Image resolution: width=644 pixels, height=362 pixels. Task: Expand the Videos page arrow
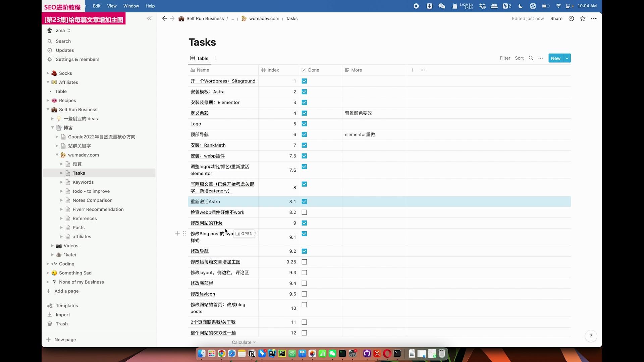[x=52, y=246]
